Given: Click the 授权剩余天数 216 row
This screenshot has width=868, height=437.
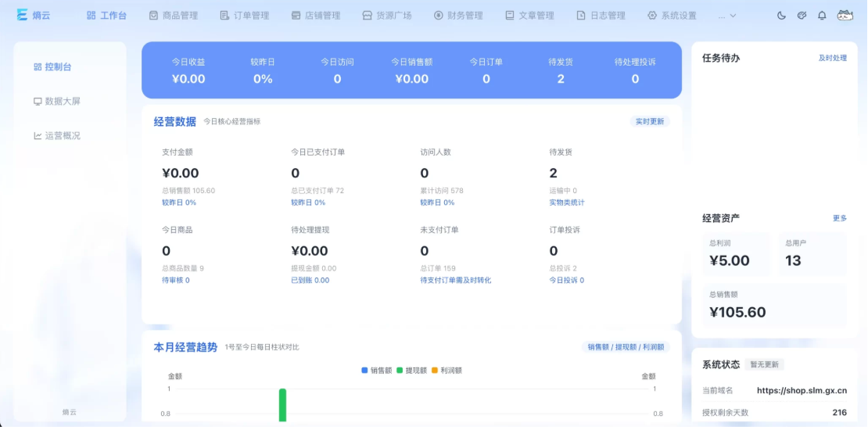Looking at the screenshot, I should tap(774, 413).
